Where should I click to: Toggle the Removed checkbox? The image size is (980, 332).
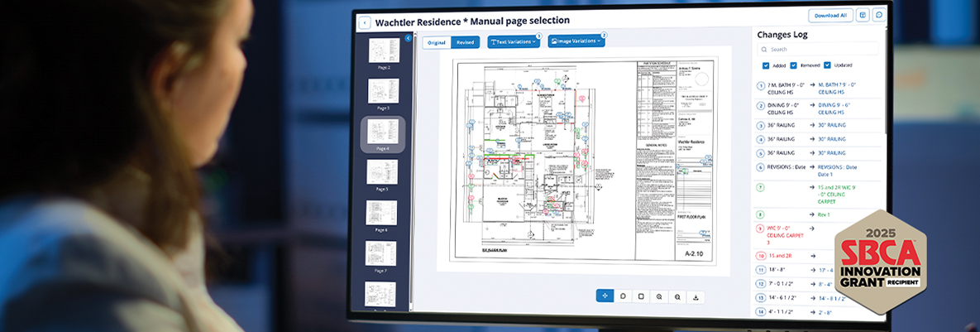coord(794,65)
